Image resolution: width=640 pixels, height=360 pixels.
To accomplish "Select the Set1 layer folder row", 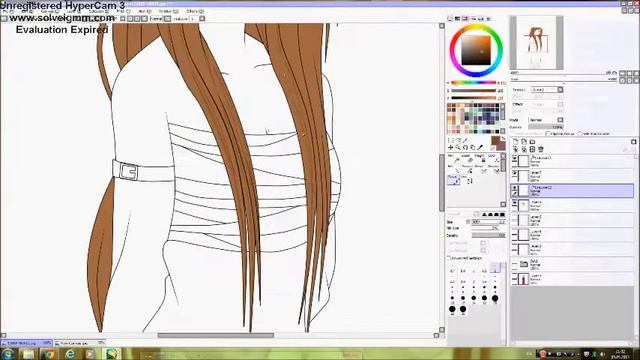I will pos(572,264).
